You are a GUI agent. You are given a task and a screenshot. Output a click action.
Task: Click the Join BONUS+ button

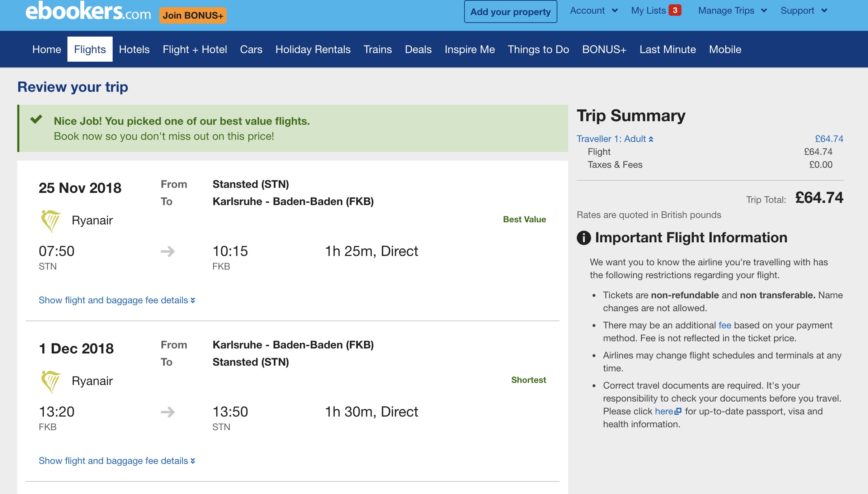tap(193, 15)
